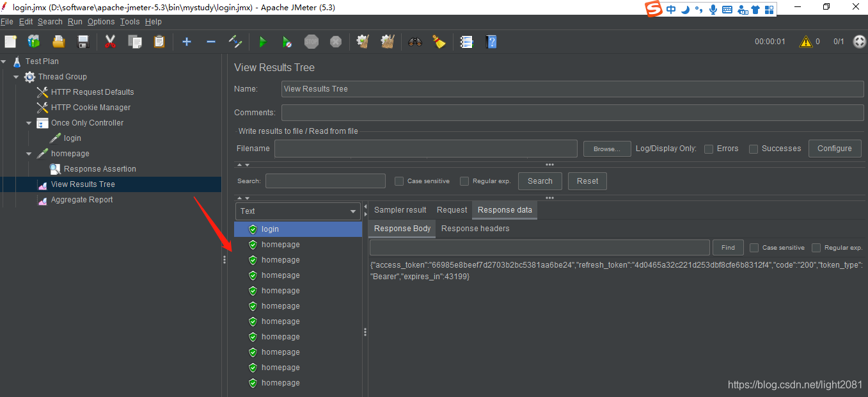The width and height of the screenshot is (868, 397).
Task: Click the yellow warning log icon
Action: click(x=806, y=42)
